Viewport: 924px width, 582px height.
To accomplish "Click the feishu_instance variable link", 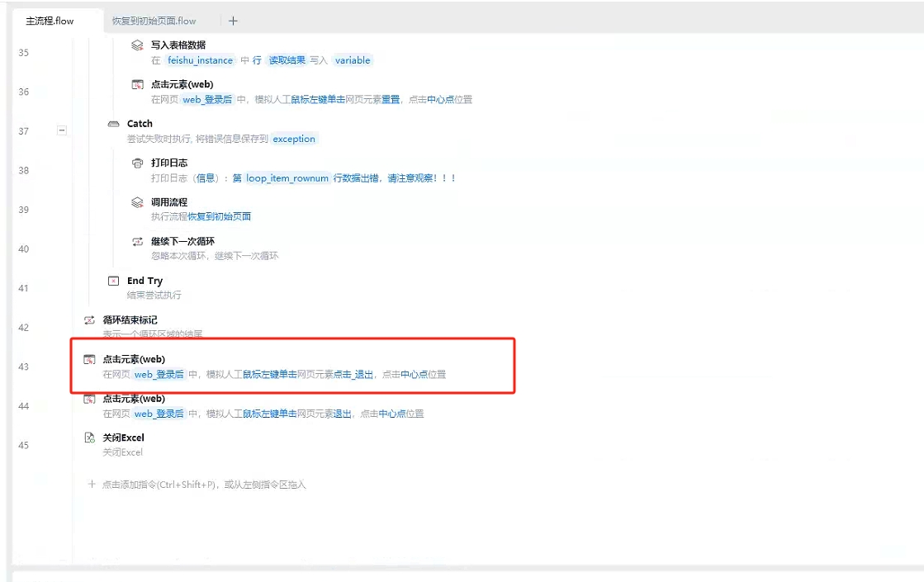I will [200, 60].
